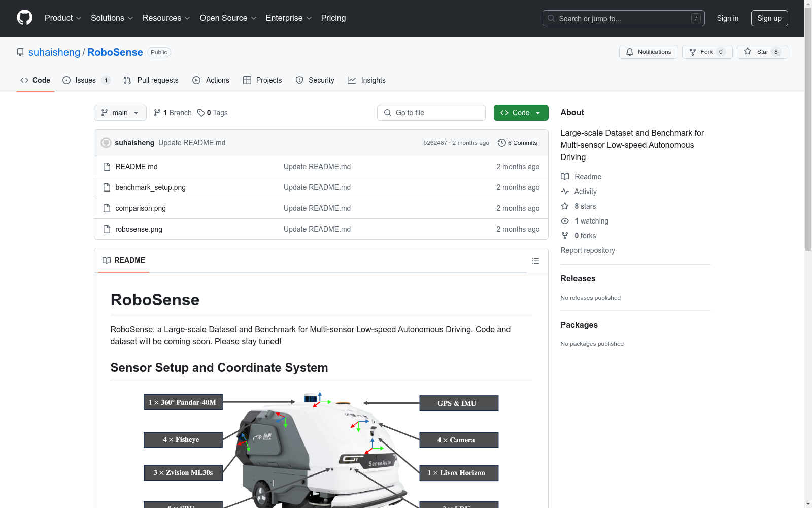Star the RoboSense repository

[762, 52]
